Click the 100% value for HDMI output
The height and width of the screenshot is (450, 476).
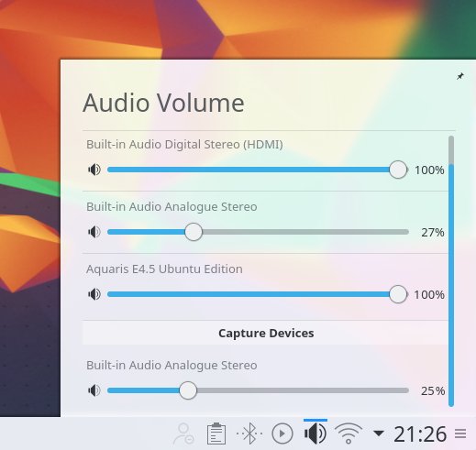click(429, 170)
